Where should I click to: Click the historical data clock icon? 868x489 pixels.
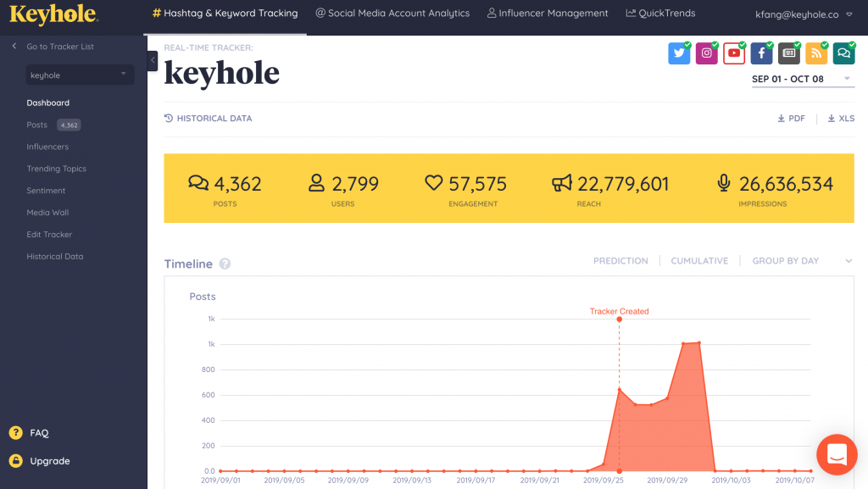[169, 118]
